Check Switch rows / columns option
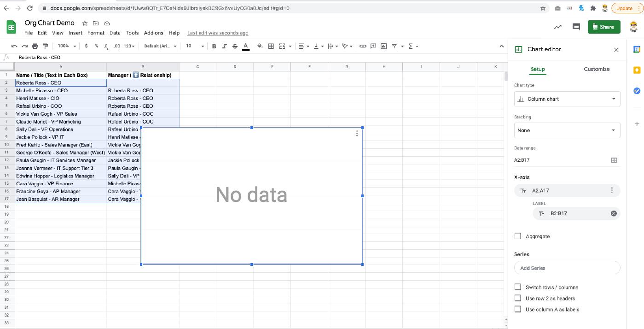Screen dimensions: 644x329 (518, 287)
